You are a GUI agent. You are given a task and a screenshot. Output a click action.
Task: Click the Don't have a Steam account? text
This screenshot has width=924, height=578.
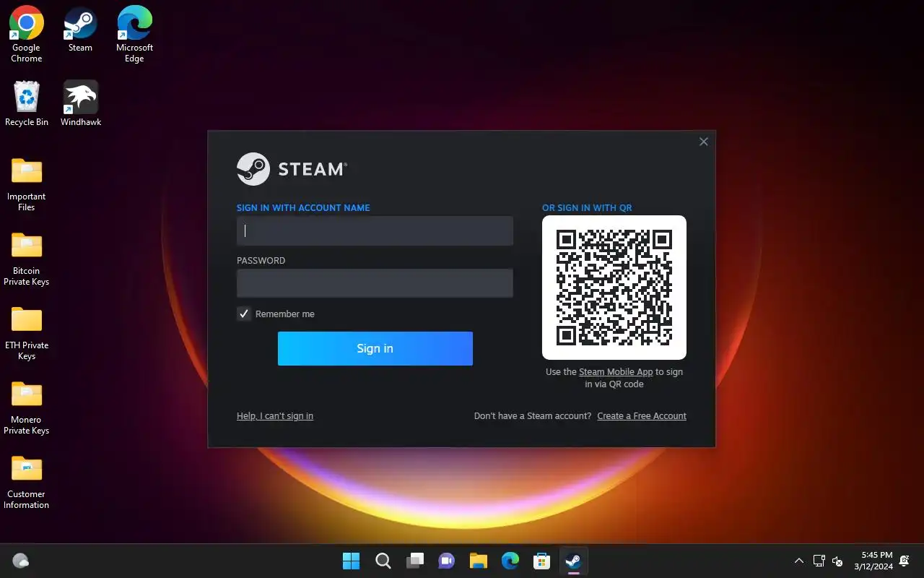click(x=533, y=416)
